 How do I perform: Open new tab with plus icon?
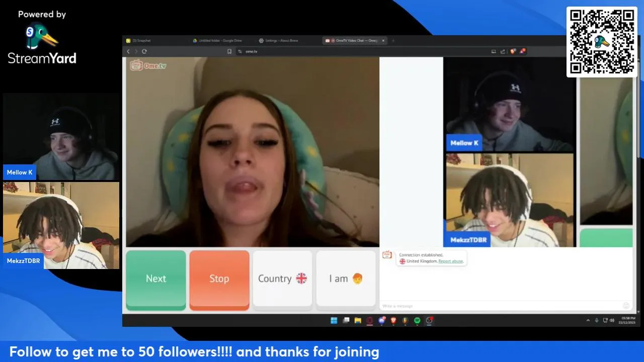coord(393,41)
